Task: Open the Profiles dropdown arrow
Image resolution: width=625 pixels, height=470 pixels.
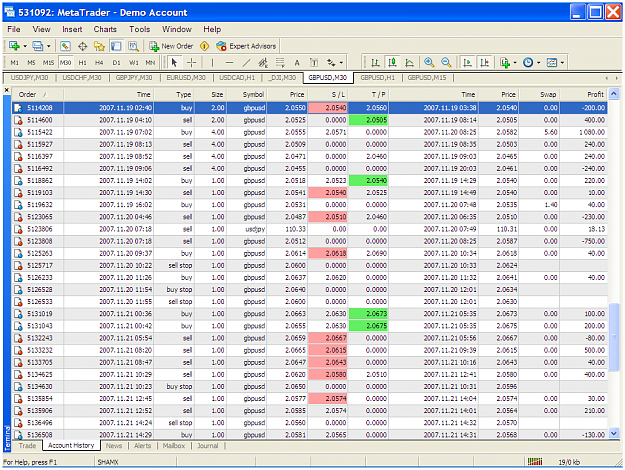Action: coord(49,46)
